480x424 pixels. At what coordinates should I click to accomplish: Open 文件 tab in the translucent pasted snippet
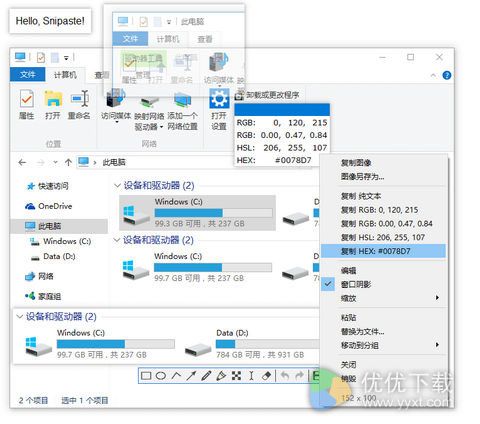pyautogui.click(x=130, y=39)
